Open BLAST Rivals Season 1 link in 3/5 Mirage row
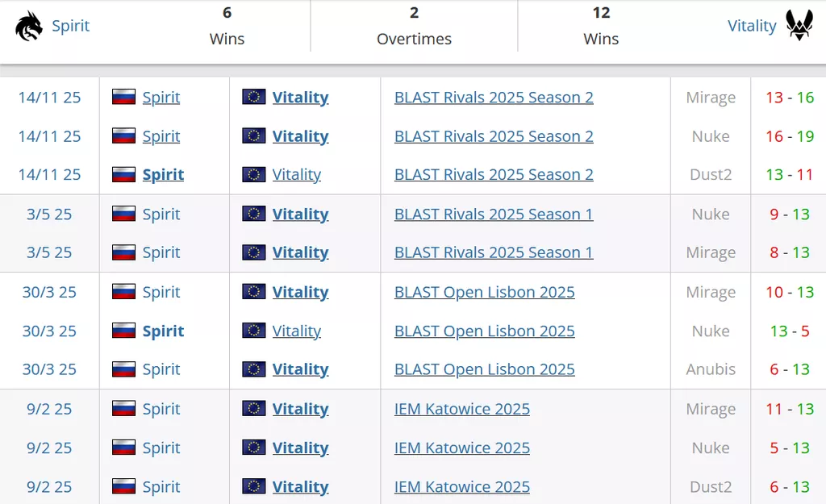Screen dimensions: 826x504 coord(494,252)
